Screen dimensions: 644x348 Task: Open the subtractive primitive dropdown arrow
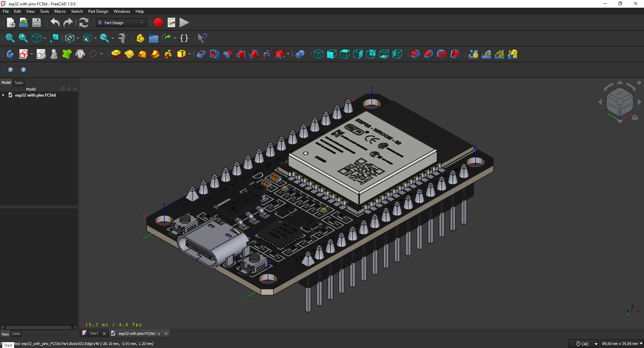pos(288,54)
